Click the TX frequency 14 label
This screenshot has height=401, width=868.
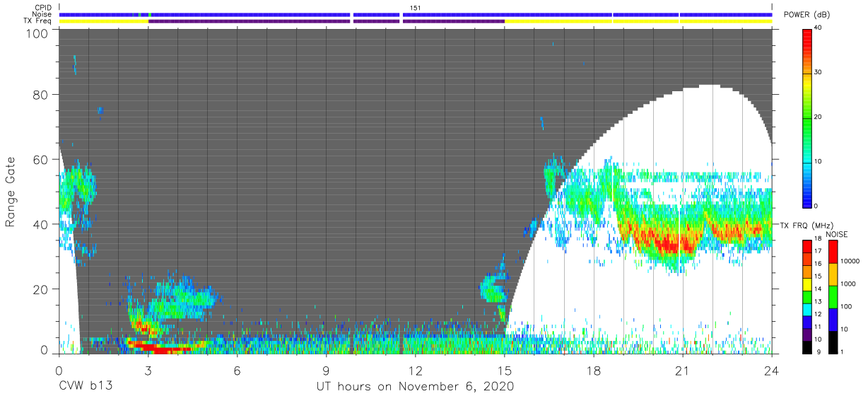click(x=818, y=290)
